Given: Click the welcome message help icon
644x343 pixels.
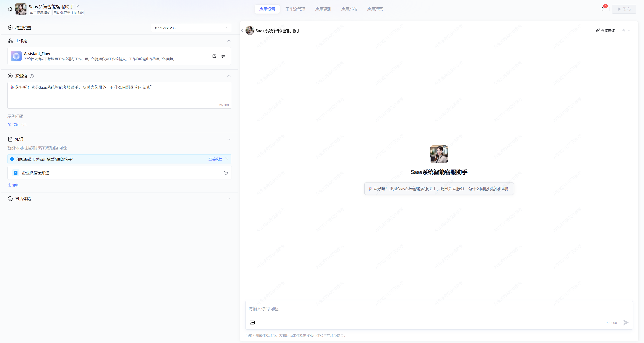Looking at the screenshot, I should point(32,76).
